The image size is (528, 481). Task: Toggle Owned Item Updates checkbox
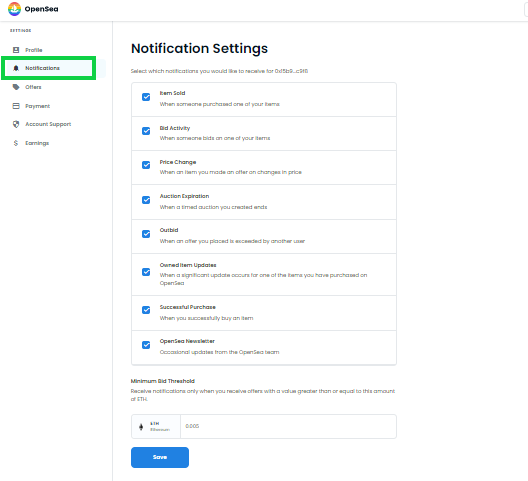point(146,272)
